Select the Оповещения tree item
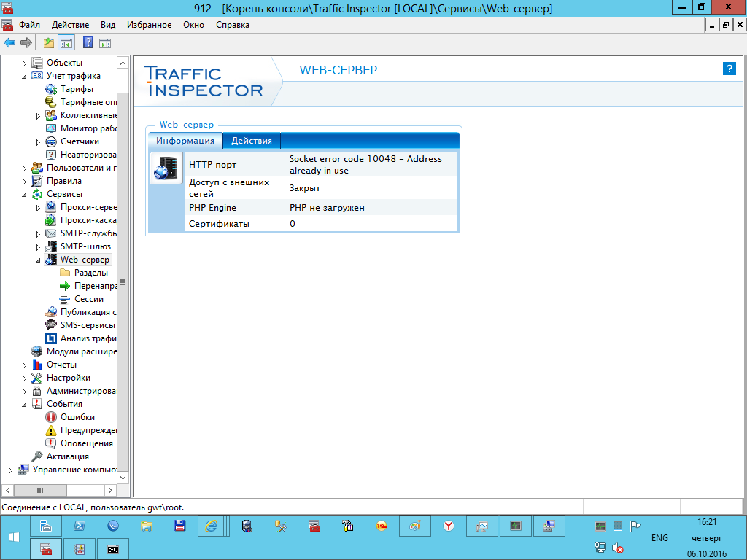This screenshot has width=747, height=560. click(x=87, y=443)
